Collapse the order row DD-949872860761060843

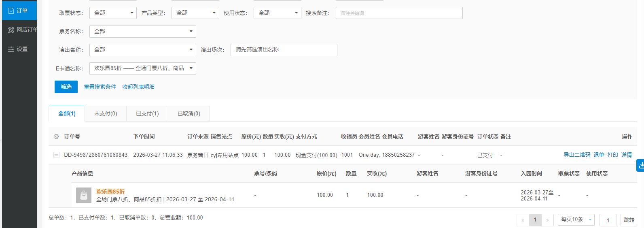56,155
